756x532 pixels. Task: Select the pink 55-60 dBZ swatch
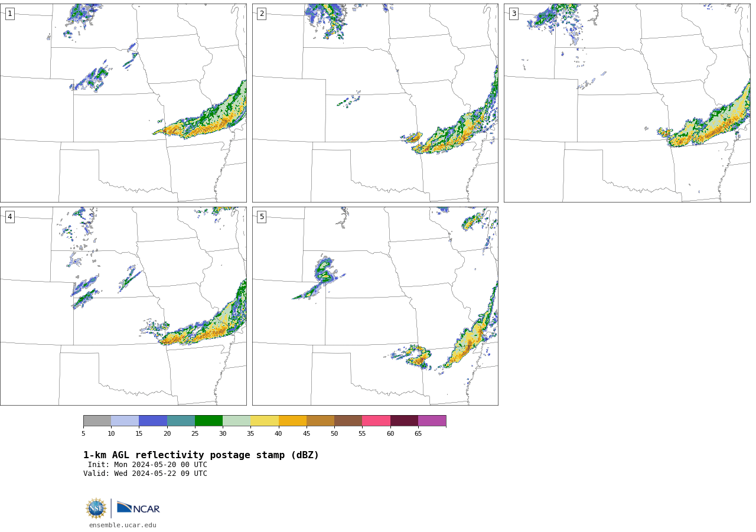point(376,420)
